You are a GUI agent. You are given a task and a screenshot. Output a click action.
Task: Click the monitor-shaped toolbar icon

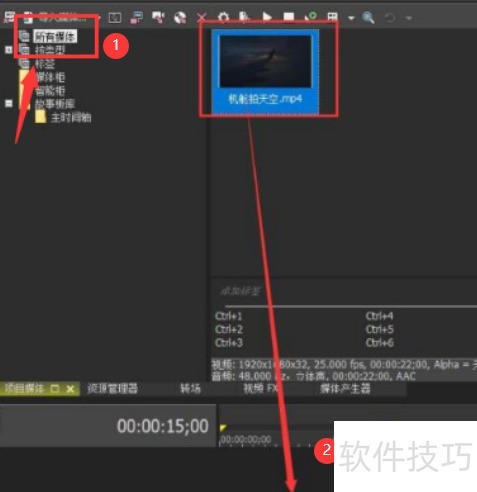click(137, 17)
